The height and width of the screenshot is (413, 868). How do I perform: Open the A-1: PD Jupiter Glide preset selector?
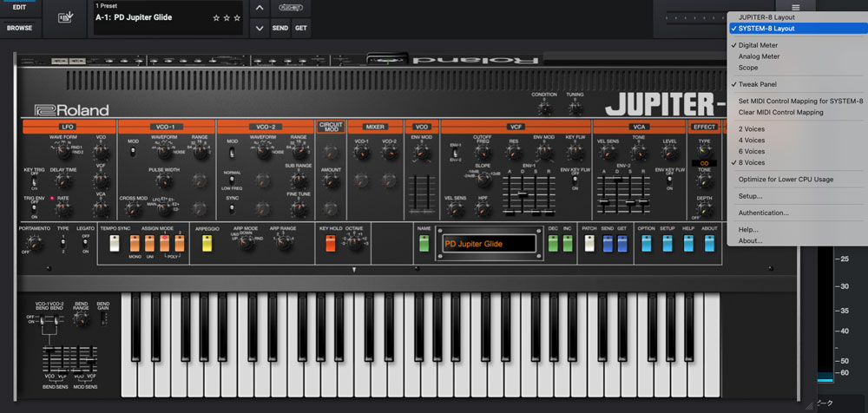[x=168, y=18]
